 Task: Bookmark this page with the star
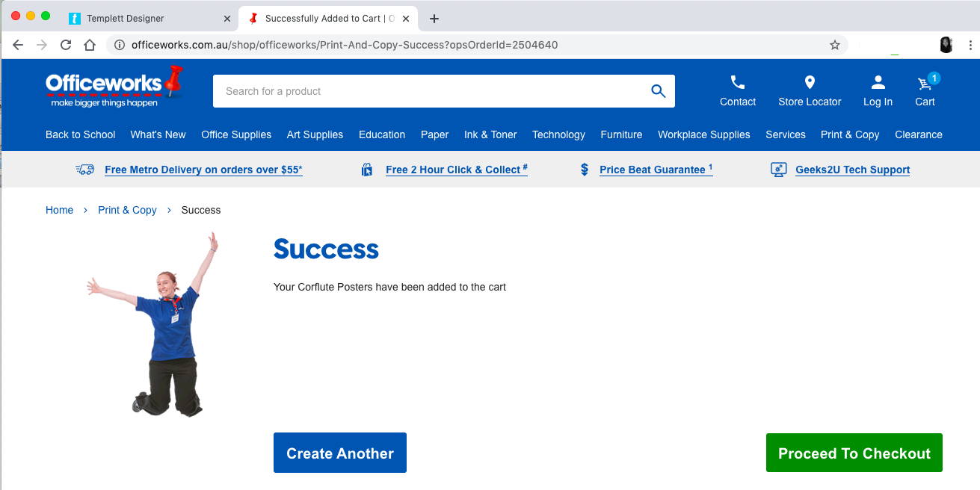(835, 45)
